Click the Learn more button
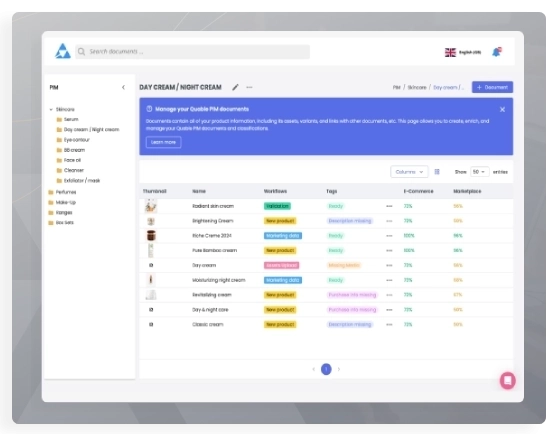 [163, 142]
